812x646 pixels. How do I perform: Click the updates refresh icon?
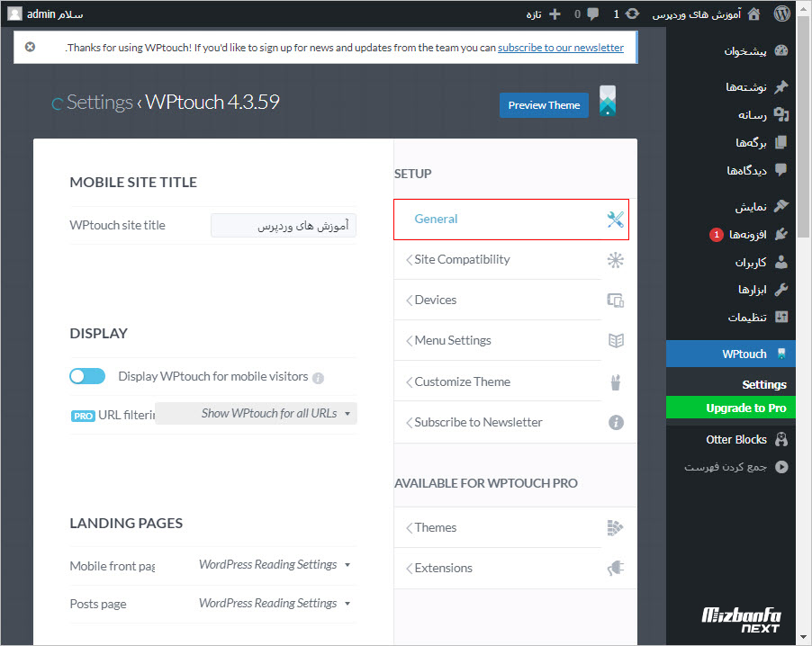(632, 14)
